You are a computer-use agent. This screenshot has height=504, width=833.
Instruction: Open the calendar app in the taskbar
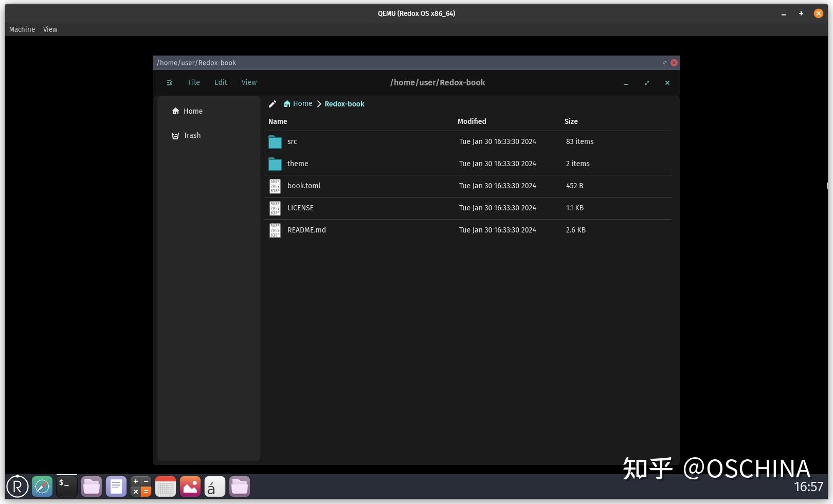(x=165, y=486)
